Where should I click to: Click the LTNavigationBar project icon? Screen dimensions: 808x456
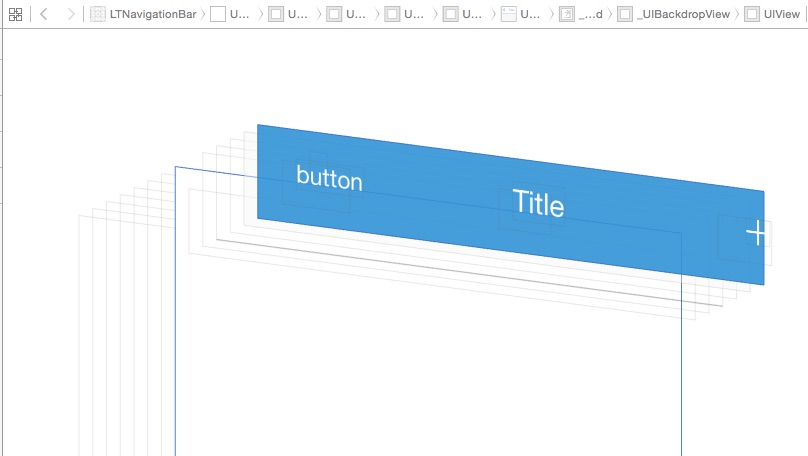click(x=98, y=14)
